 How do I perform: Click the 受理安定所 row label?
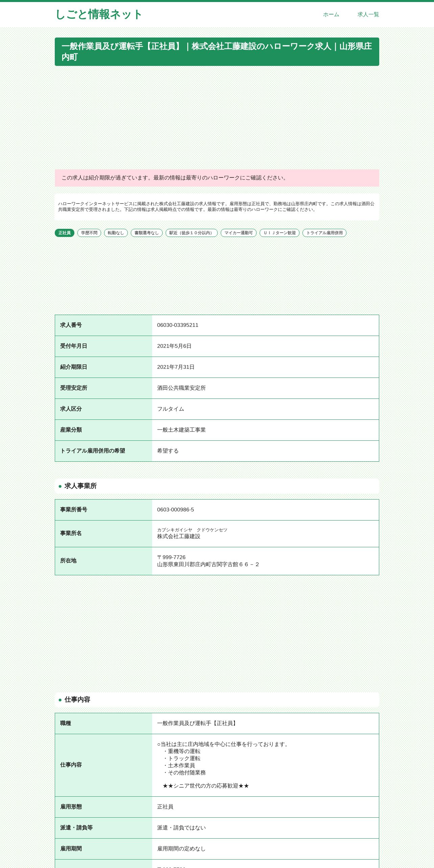74,388
